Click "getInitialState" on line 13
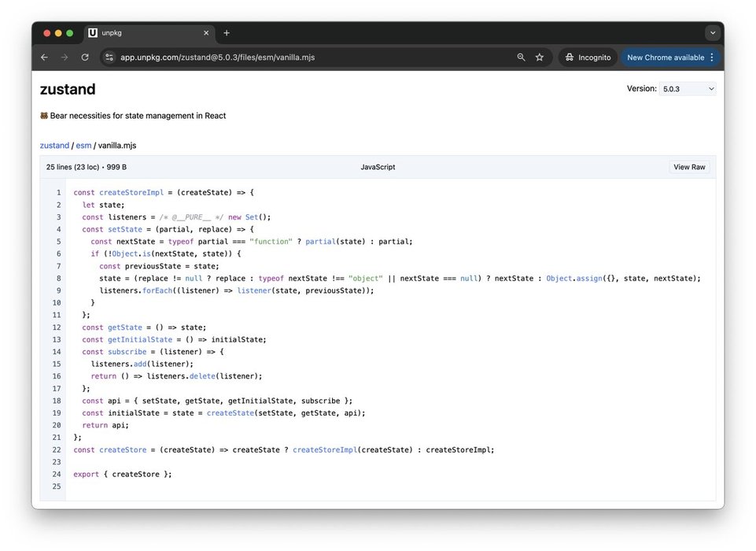This screenshot has width=756, height=551. point(140,340)
